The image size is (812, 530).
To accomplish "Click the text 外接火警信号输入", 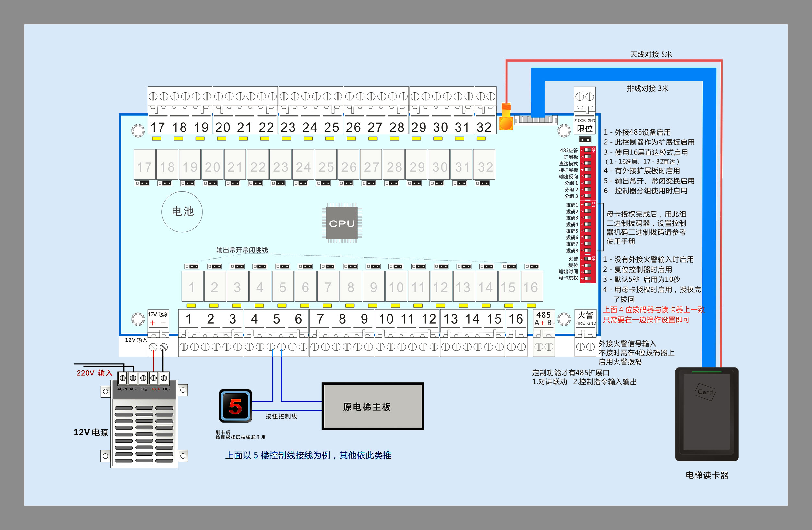I will (627, 344).
